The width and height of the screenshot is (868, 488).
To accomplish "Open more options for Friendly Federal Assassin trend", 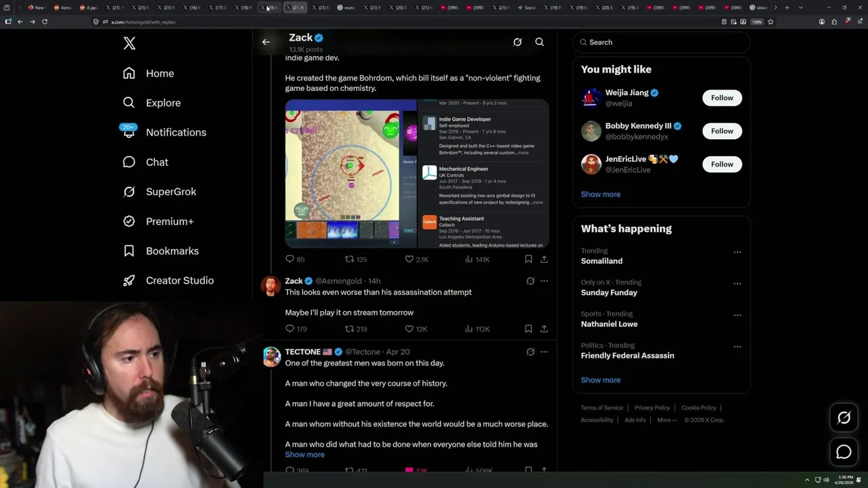I will click(x=737, y=346).
